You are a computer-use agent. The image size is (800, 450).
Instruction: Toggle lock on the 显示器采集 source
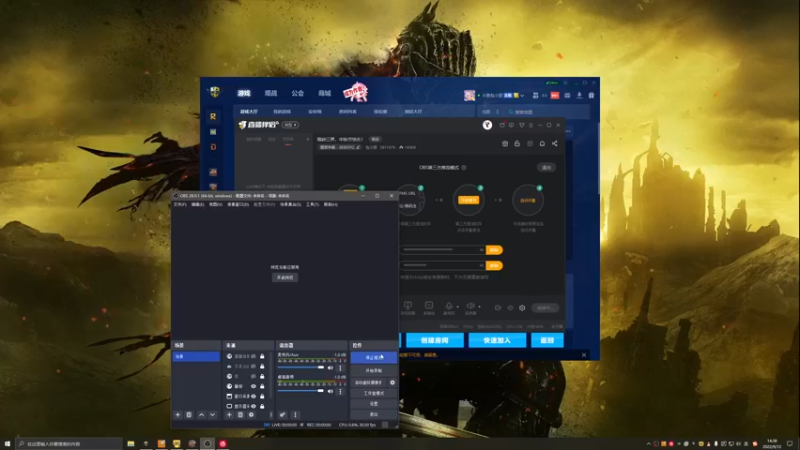[x=262, y=407]
